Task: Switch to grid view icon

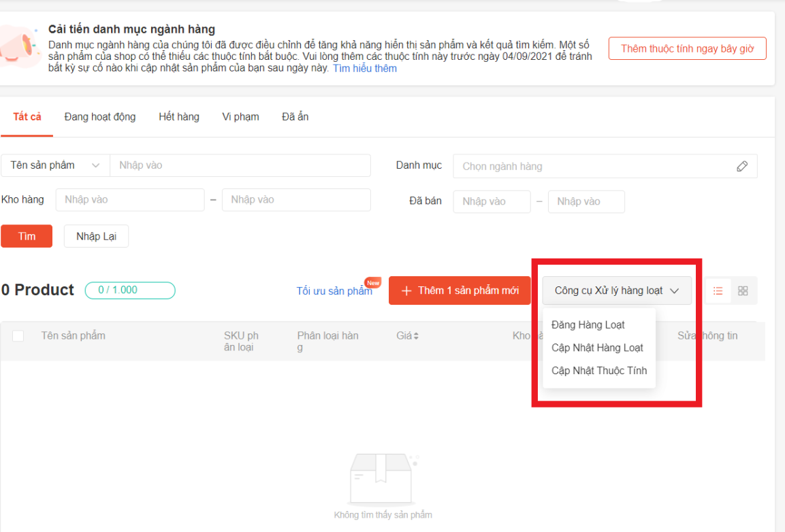Action: (743, 290)
